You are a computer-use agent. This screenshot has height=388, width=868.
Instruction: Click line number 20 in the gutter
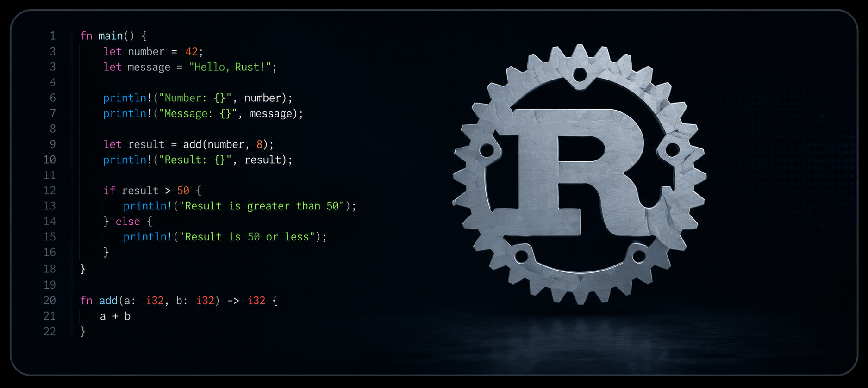coord(50,301)
